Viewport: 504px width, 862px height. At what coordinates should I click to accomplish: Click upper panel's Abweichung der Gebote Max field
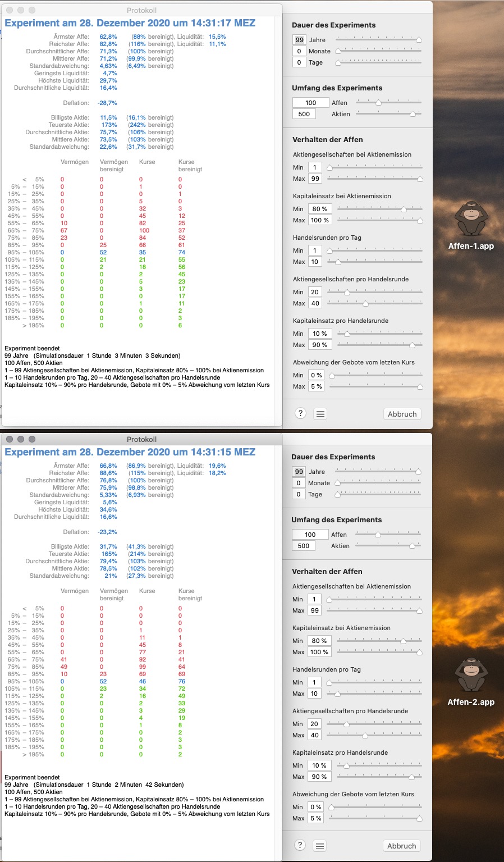[317, 386]
